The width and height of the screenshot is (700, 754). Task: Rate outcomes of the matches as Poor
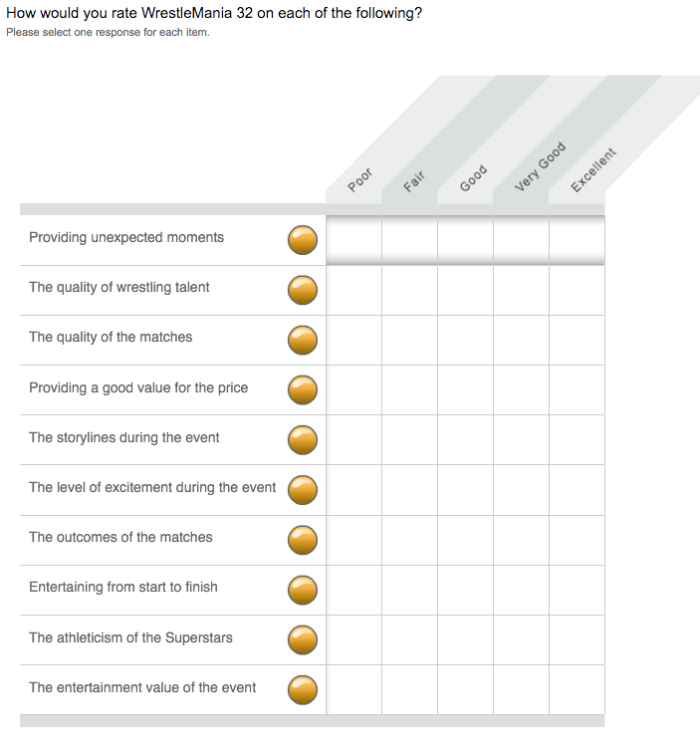[353, 540]
